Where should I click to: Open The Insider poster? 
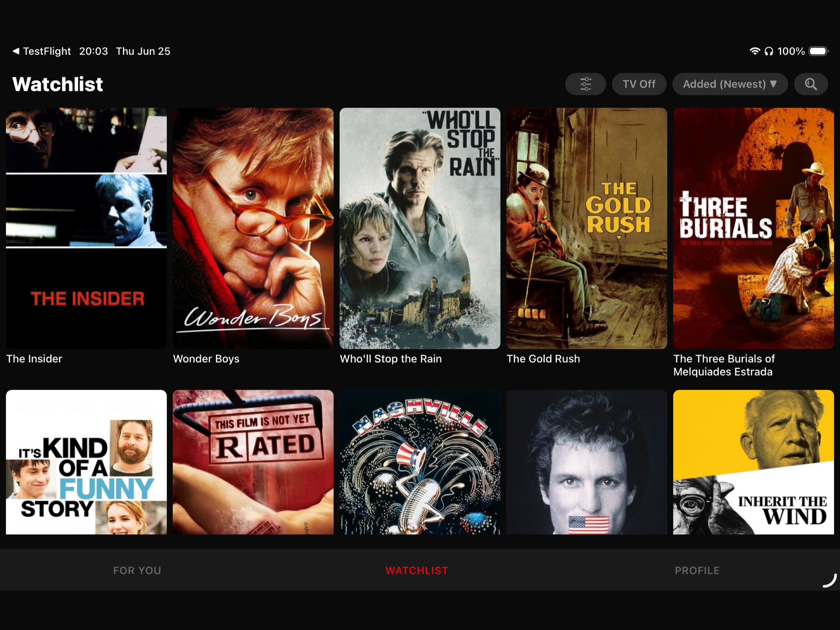(x=86, y=228)
